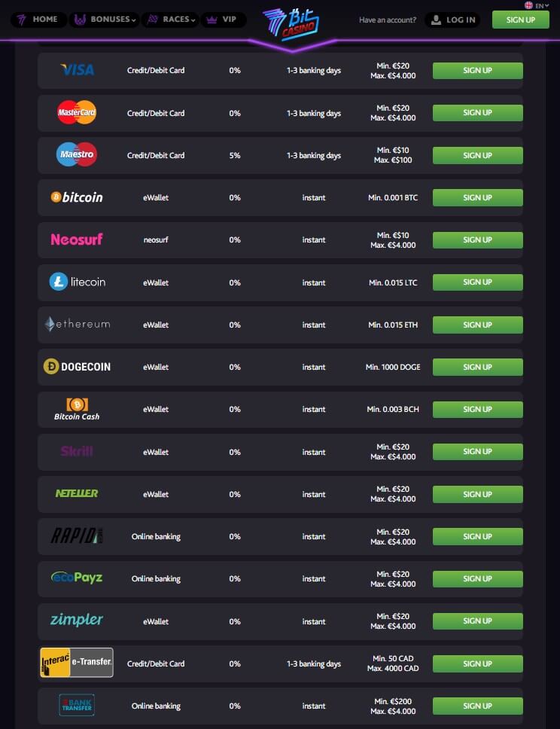
Task: Click the Neteller logo
Action: tap(77, 493)
